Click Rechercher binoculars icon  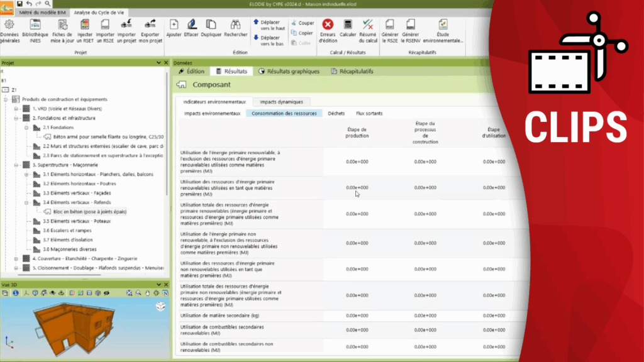tap(235, 30)
